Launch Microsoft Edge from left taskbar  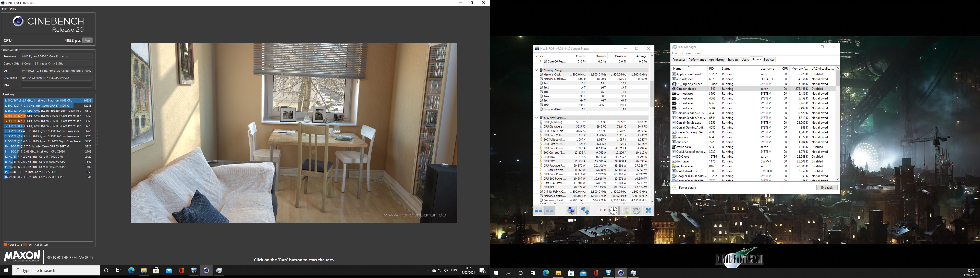point(131,270)
